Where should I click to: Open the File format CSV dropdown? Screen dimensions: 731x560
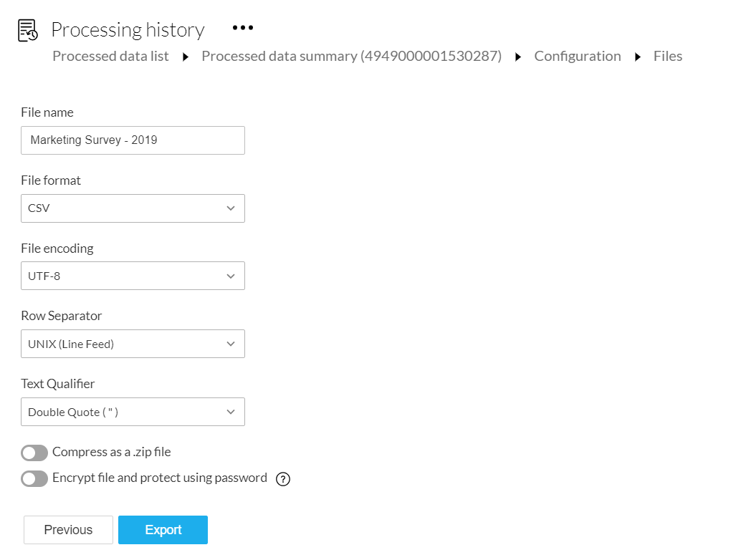click(x=133, y=208)
